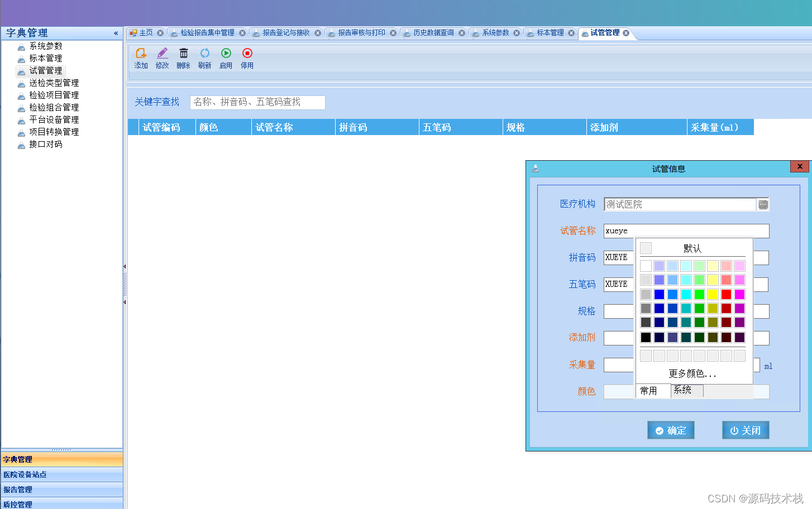Sort by the 添加剂 column header
The image size is (812, 509).
(x=637, y=127)
